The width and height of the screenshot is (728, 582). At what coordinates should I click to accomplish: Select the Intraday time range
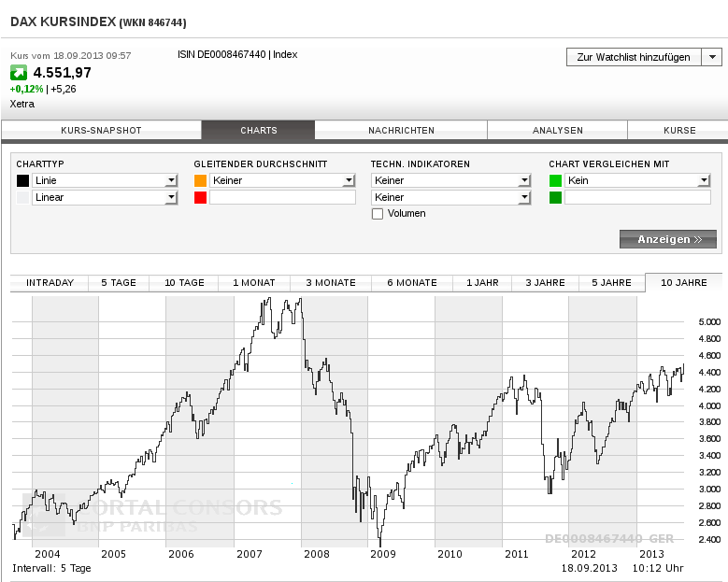[50, 283]
